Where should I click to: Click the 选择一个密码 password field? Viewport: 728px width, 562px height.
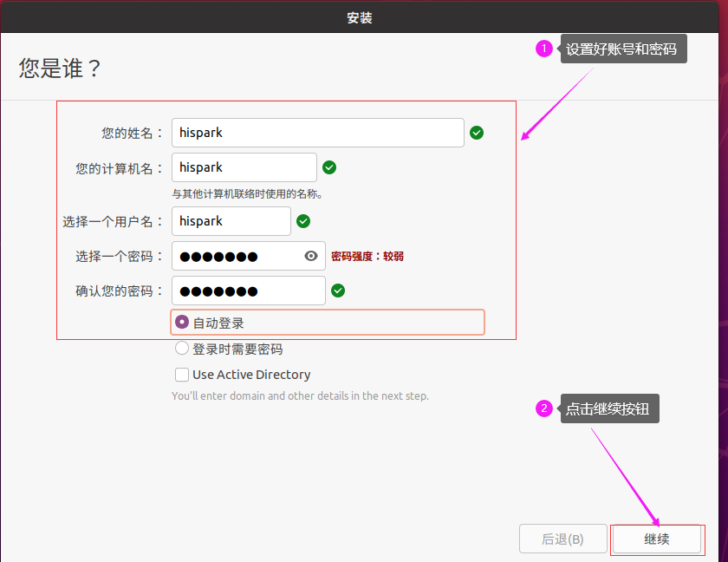[x=236, y=256]
